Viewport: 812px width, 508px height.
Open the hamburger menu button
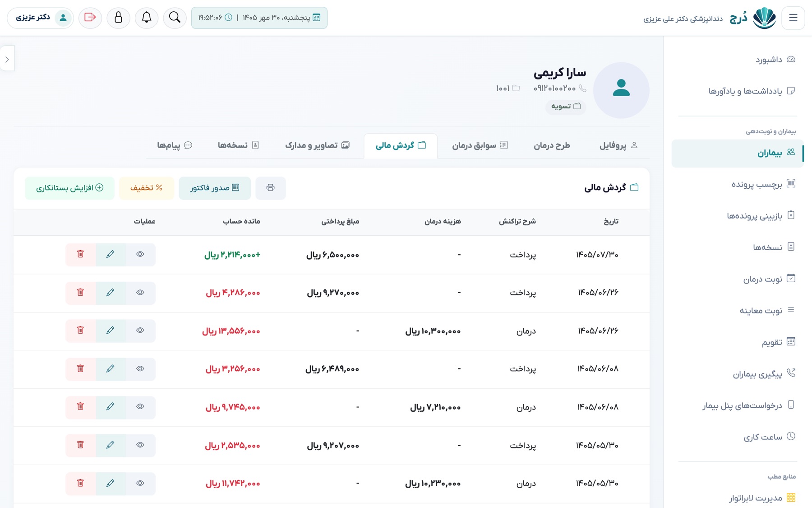793,18
